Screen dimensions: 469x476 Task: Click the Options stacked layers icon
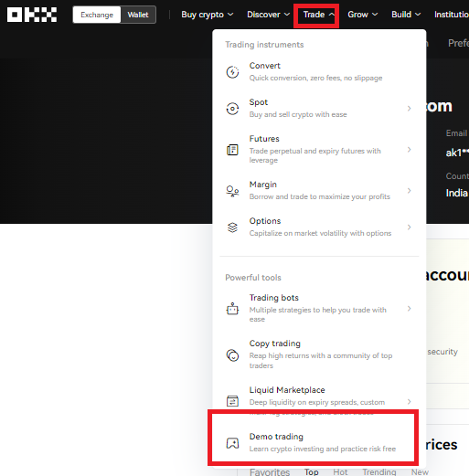232,227
